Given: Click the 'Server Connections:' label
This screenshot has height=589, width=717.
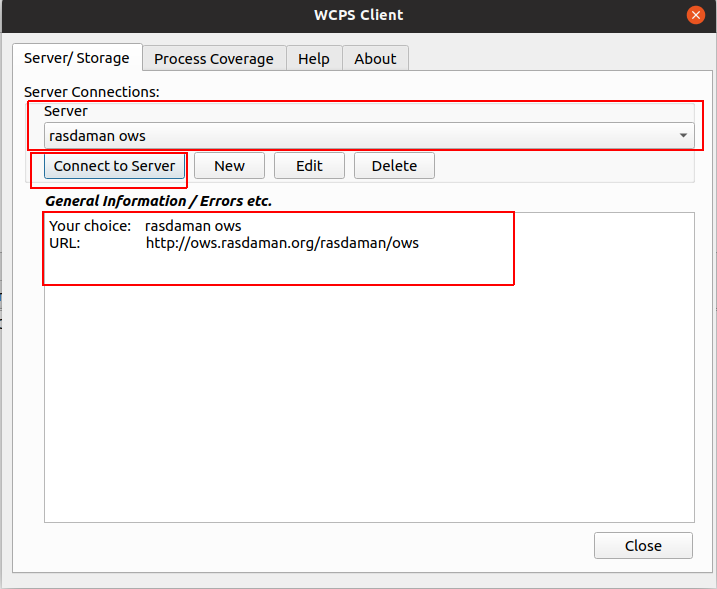Looking at the screenshot, I should (91, 92).
